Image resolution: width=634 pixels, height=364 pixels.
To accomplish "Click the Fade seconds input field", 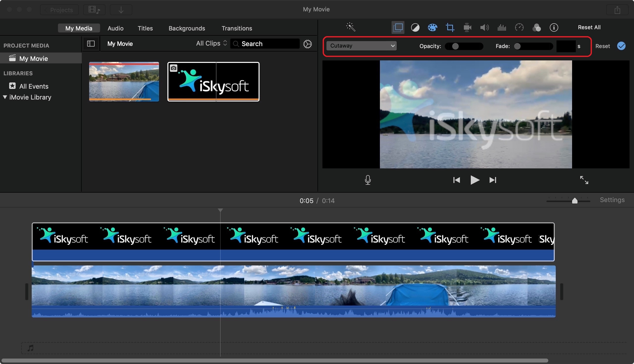I will point(566,46).
